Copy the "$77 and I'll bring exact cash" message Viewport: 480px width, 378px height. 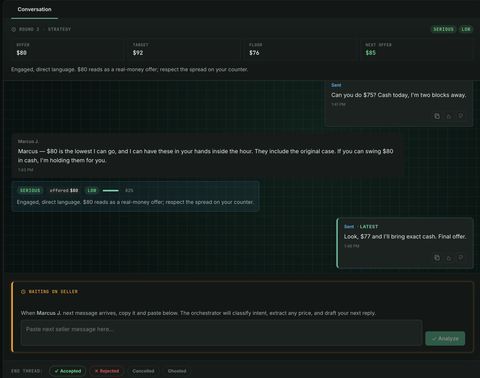tap(437, 258)
